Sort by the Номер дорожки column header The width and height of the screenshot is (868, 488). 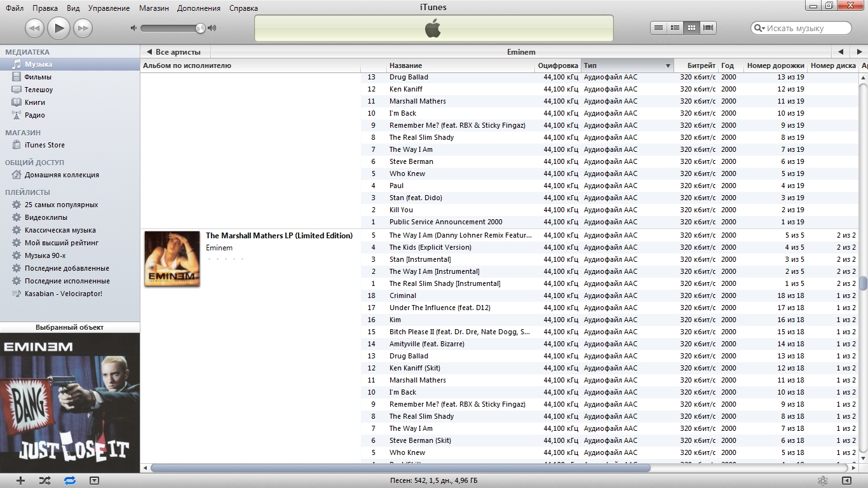point(775,65)
